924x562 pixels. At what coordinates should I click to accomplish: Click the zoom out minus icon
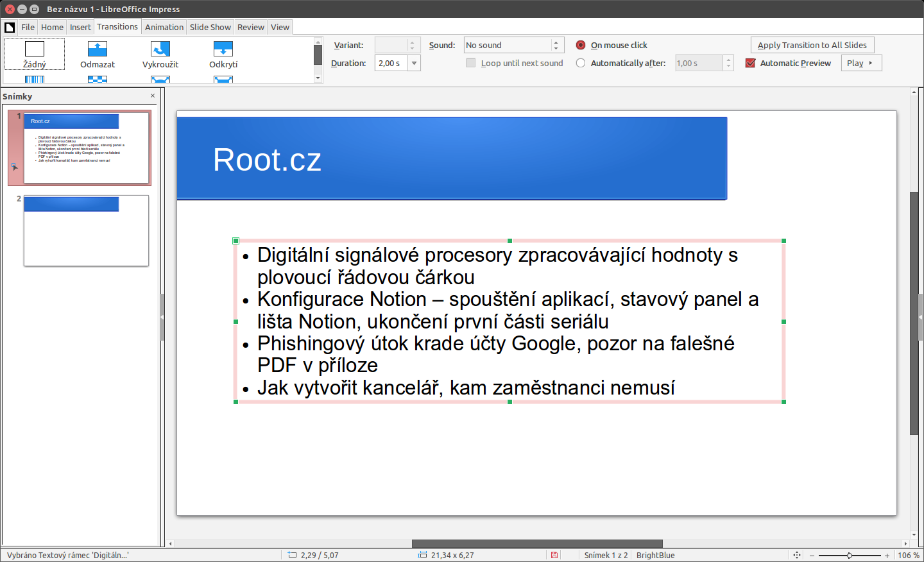[812, 555]
